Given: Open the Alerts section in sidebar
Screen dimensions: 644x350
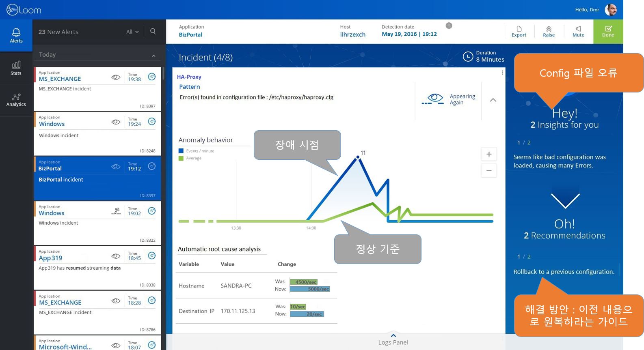Looking at the screenshot, I should click(x=16, y=35).
